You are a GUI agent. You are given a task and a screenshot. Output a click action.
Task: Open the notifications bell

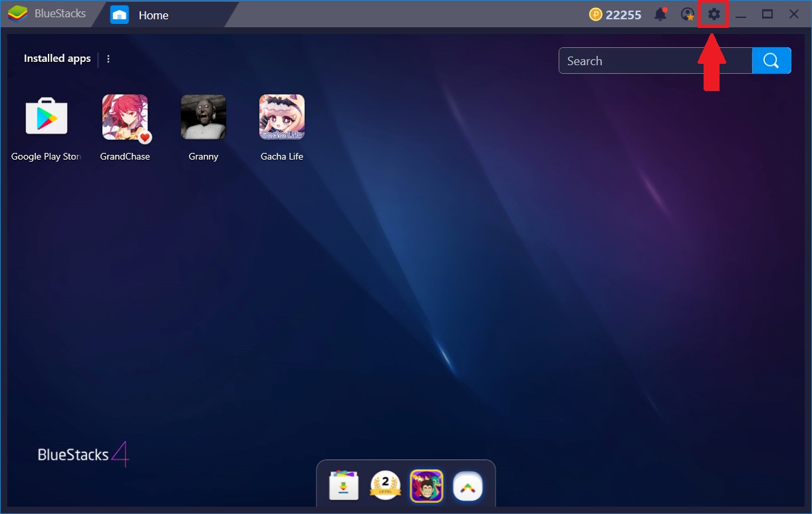coord(660,14)
